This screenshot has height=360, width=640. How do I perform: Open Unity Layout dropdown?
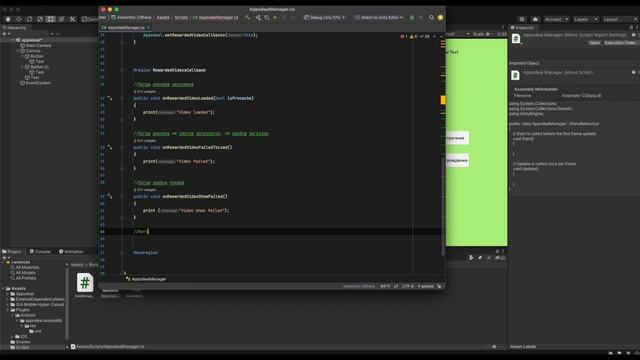(620, 19)
